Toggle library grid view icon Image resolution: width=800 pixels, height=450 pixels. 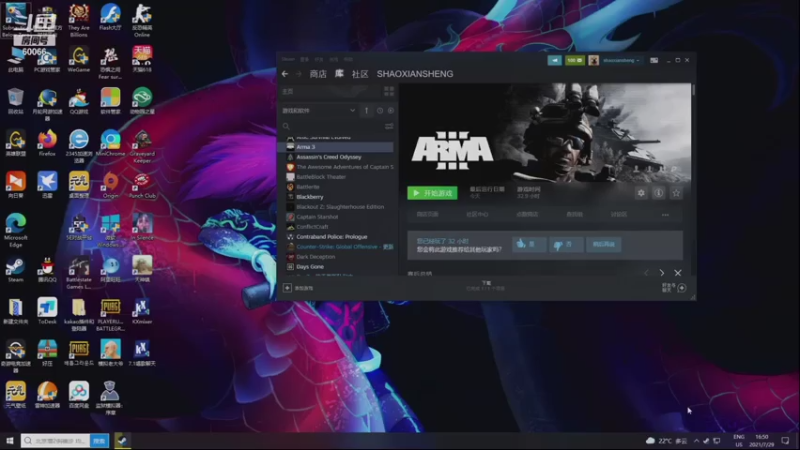click(x=389, y=91)
